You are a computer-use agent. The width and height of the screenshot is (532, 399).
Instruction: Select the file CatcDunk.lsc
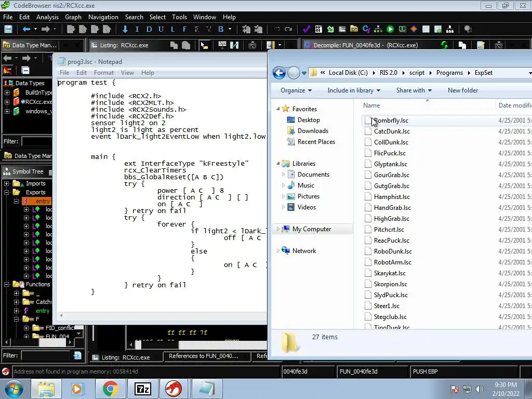point(392,131)
